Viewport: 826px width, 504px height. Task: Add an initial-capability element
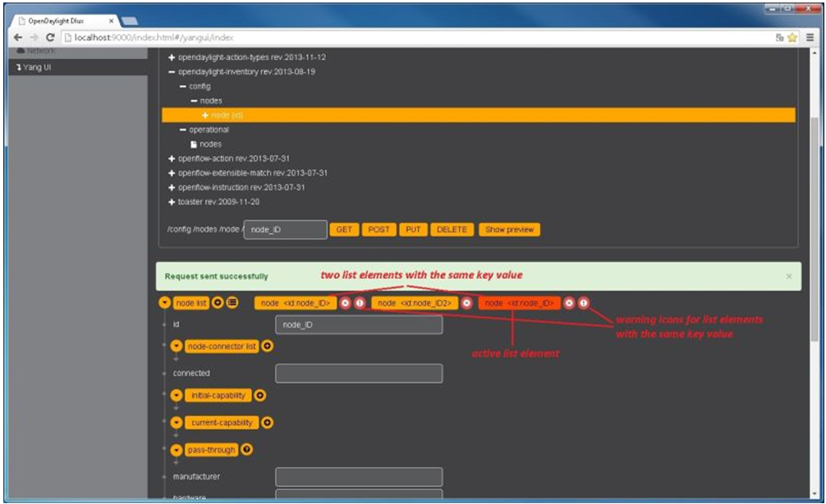259,395
